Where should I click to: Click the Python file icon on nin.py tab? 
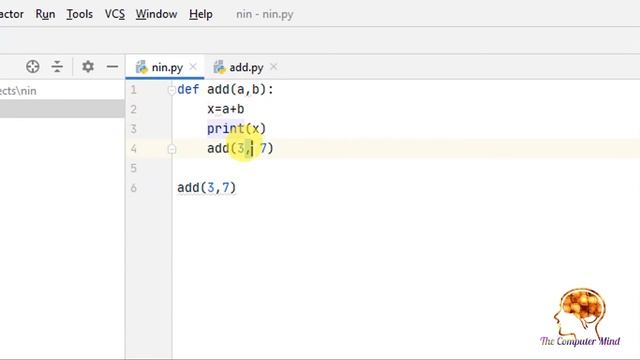tap(141, 67)
